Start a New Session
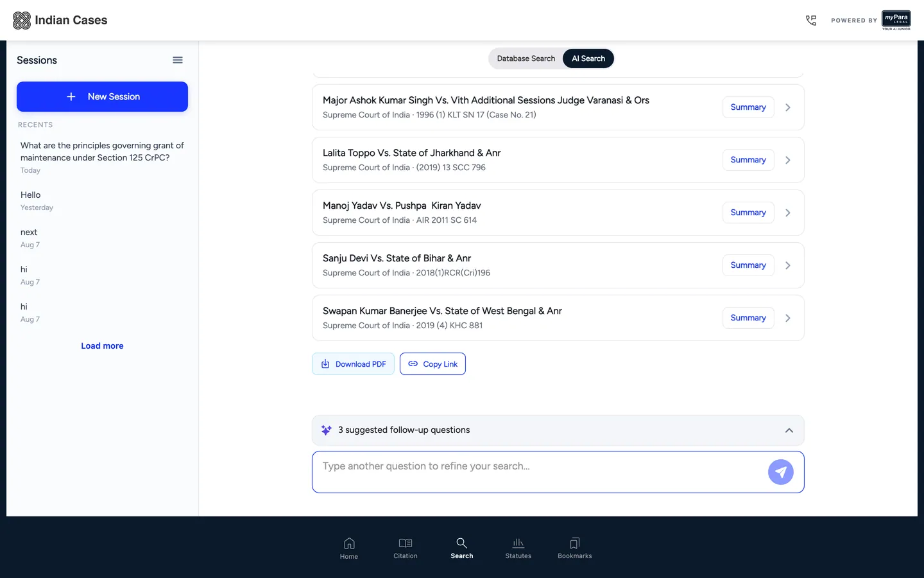The height and width of the screenshot is (578, 924). 102,96
